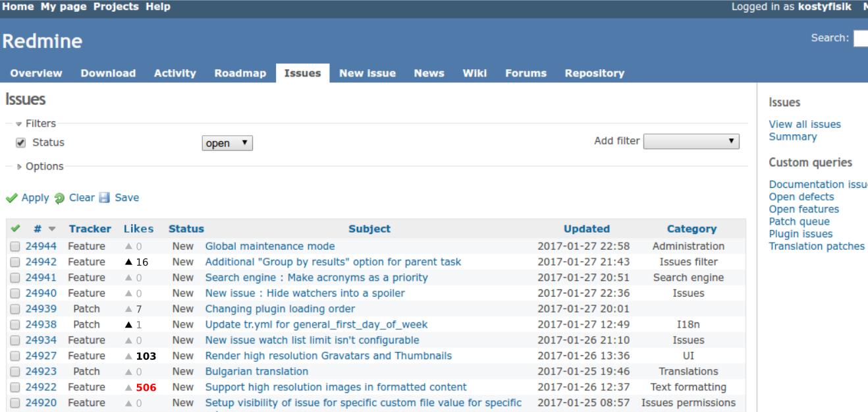Like issue 24940 using its triangle
The height and width of the screenshot is (412, 868).
[x=128, y=293]
